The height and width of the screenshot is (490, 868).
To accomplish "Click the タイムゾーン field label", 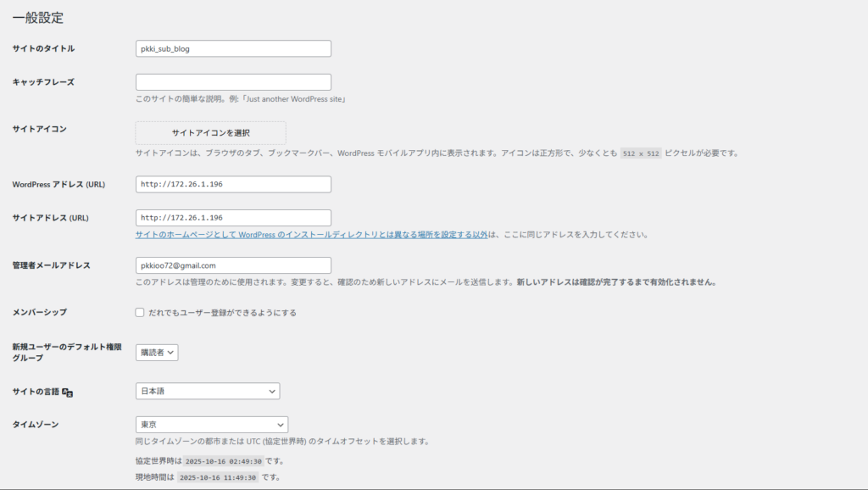I will click(x=36, y=424).
